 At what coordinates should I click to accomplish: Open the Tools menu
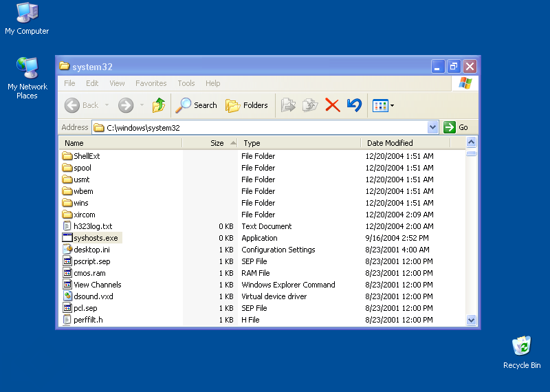coord(186,83)
